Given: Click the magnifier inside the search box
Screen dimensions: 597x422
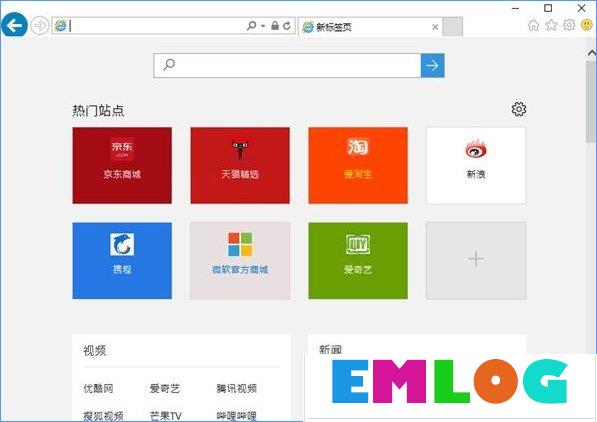Looking at the screenshot, I should 169,65.
